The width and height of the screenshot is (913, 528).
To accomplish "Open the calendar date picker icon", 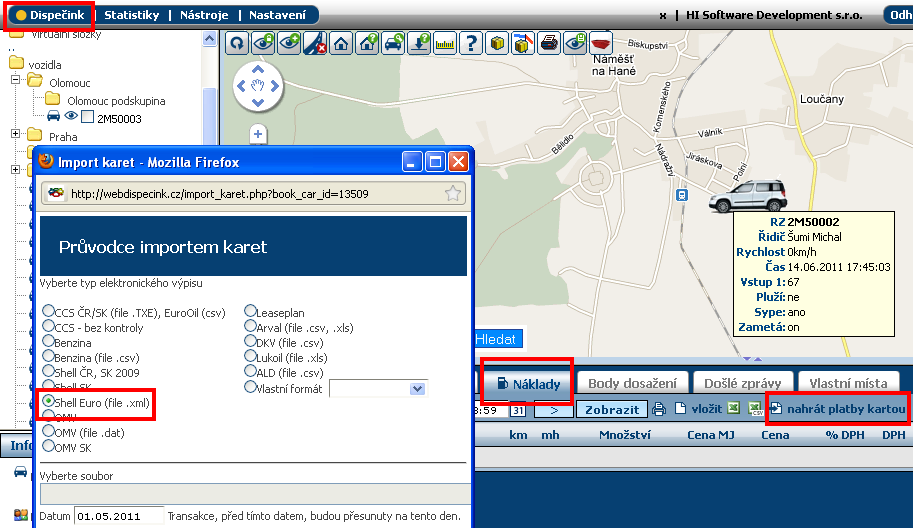I will [x=518, y=410].
